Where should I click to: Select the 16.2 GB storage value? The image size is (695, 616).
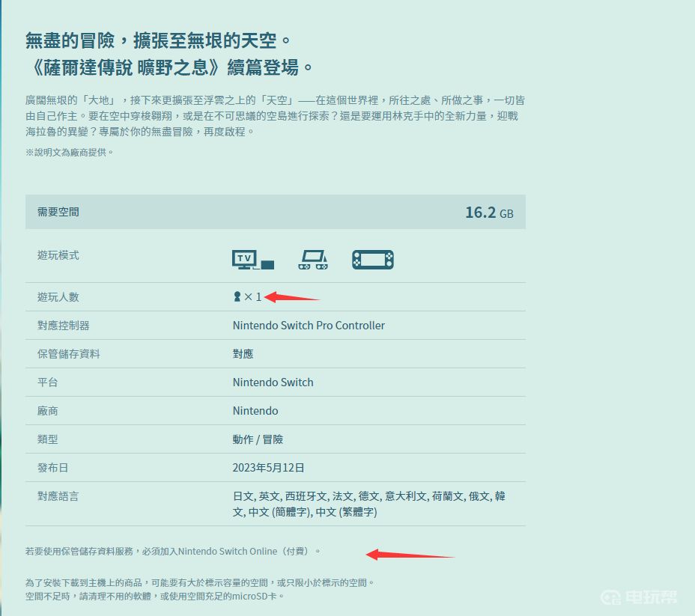[x=489, y=213]
